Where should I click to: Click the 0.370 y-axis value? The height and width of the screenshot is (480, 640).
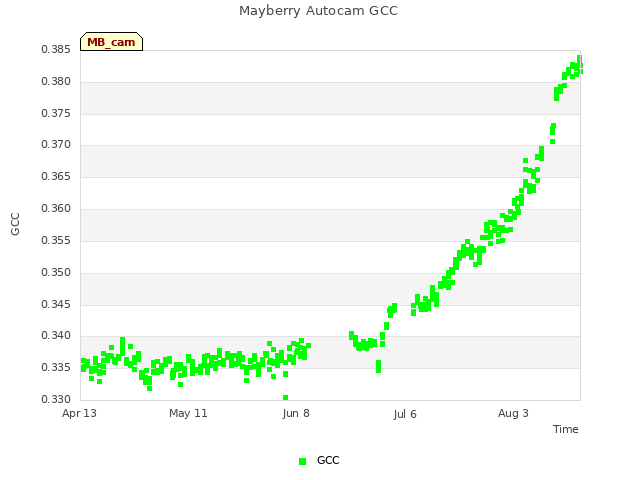coord(56,144)
